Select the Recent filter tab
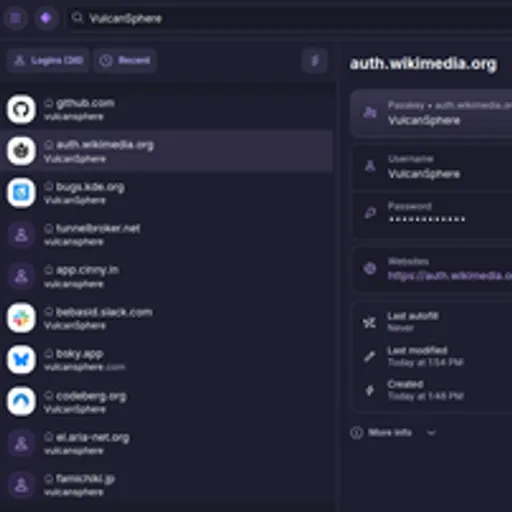Viewport: 512px width, 512px height. [x=125, y=61]
